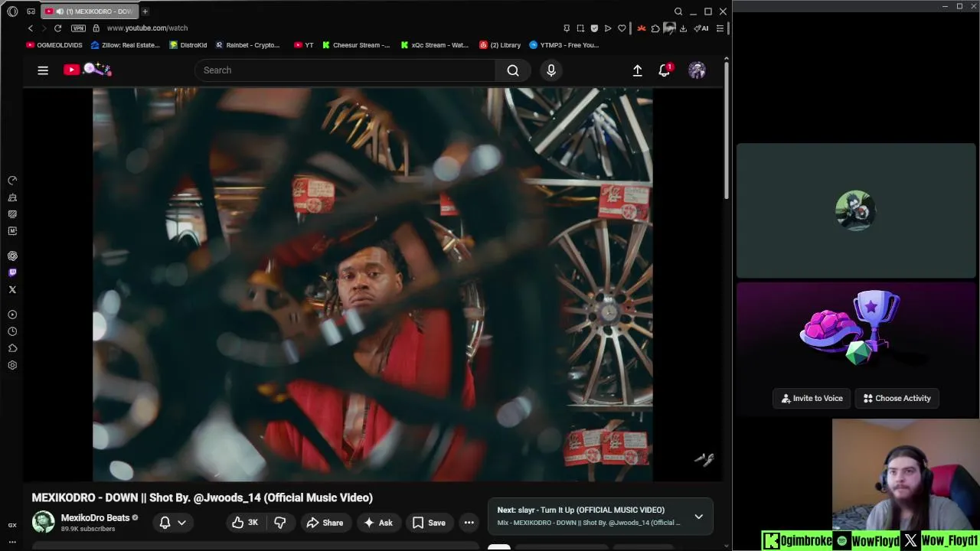This screenshot has height=551, width=980.
Task: Share the video
Action: click(325, 523)
